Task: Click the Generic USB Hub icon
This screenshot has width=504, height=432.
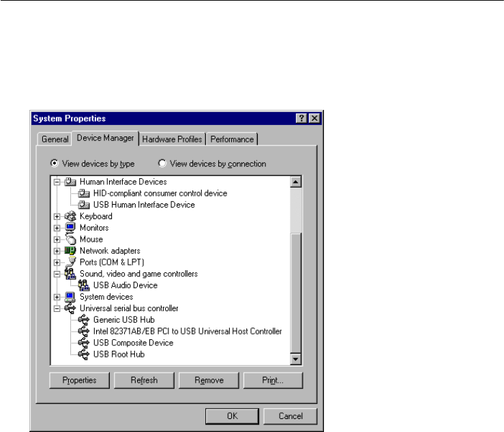Action: click(84, 320)
